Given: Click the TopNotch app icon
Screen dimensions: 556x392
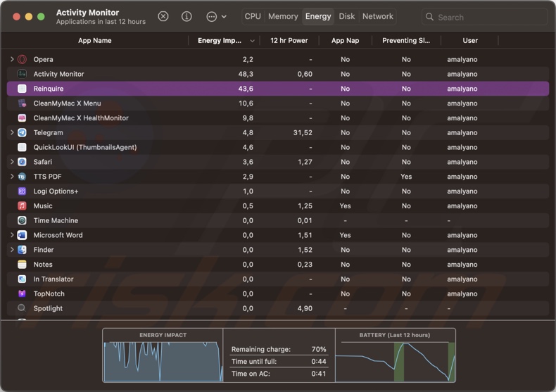Looking at the screenshot, I should point(22,293).
